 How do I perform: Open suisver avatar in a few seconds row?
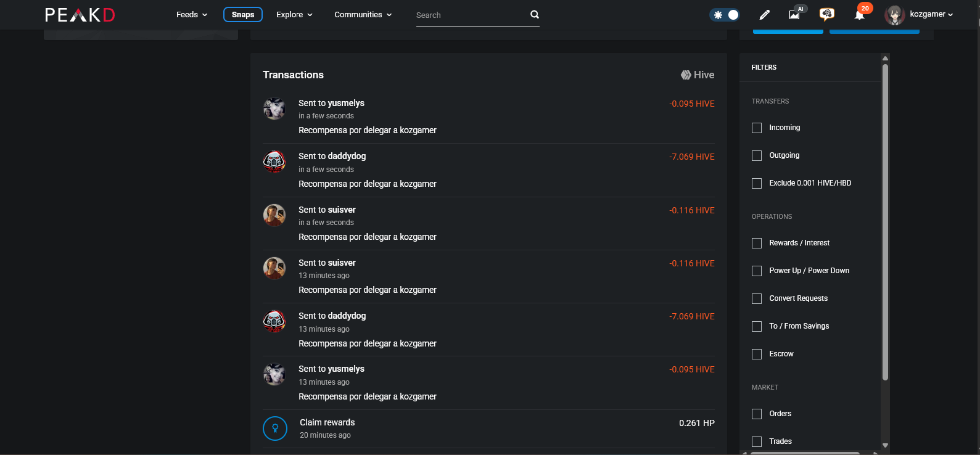coord(274,215)
